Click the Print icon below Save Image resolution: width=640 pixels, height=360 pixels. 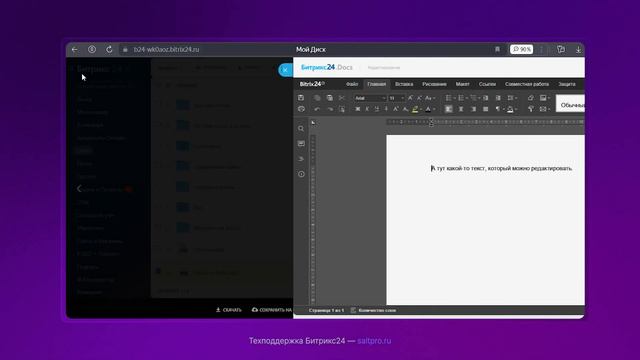point(301,109)
